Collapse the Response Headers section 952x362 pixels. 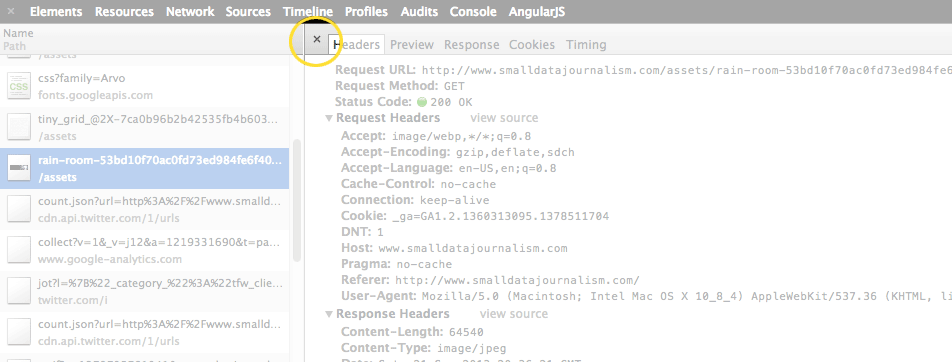[x=329, y=315]
